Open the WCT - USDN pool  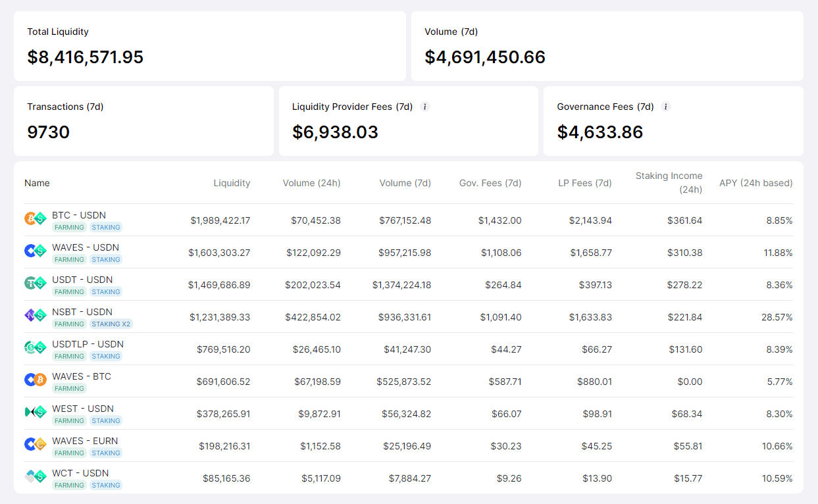click(408, 478)
